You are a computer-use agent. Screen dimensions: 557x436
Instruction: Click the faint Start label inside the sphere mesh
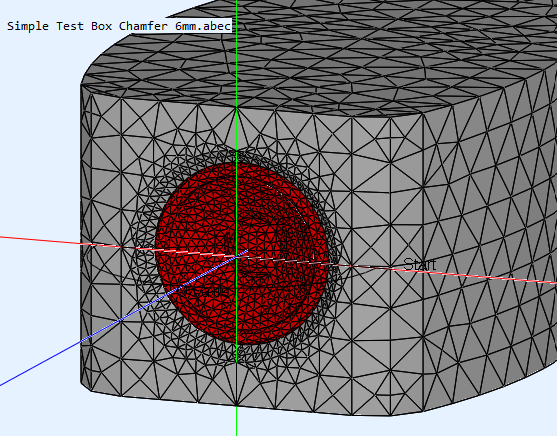pyautogui.click(x=206, y=291)
